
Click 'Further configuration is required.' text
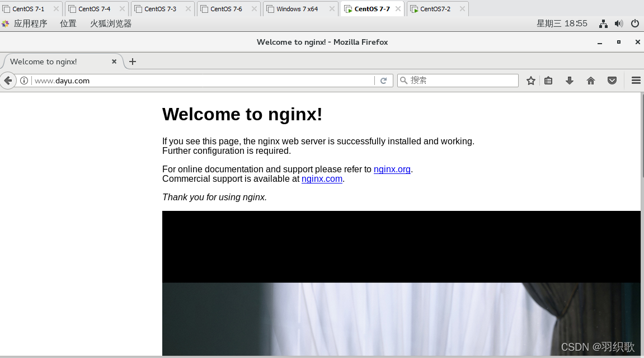[x=227, y=150]
